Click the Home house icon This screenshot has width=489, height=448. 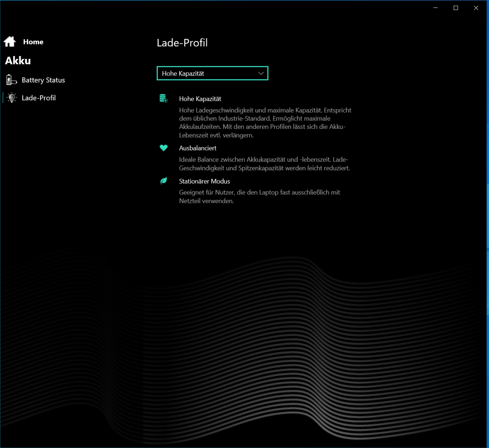(10, 41)
